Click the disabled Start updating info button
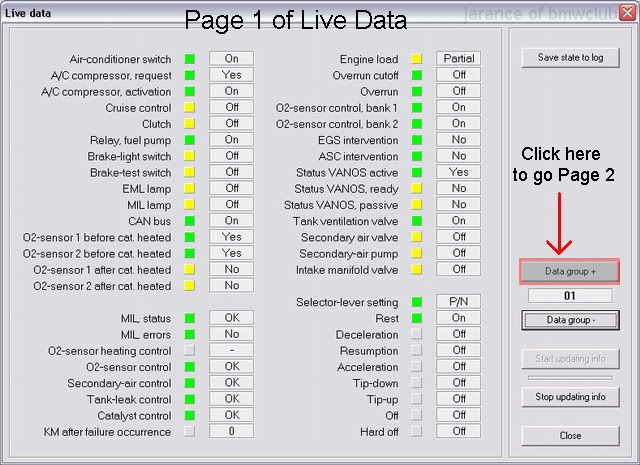This screenshot has width=640, height=465. coord(570,359)
